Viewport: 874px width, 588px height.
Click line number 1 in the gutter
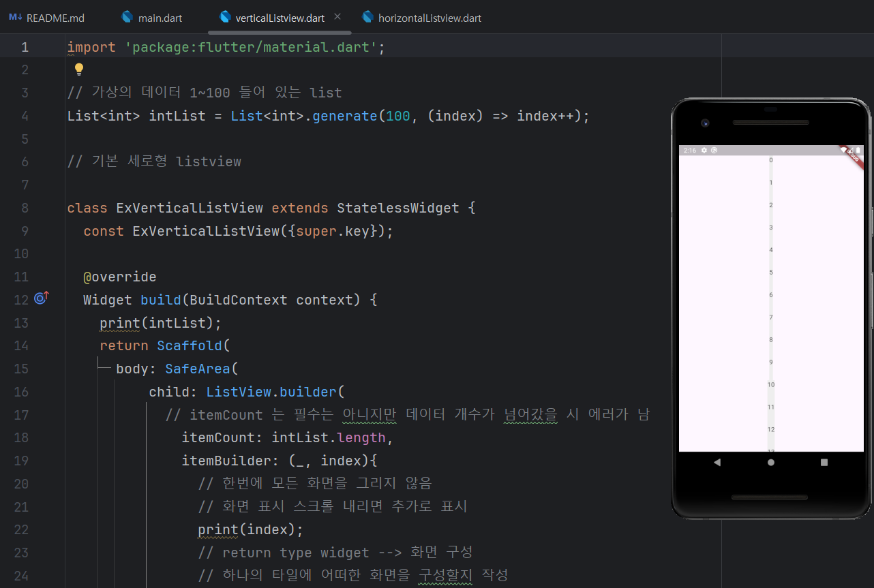tap(25, 47)
